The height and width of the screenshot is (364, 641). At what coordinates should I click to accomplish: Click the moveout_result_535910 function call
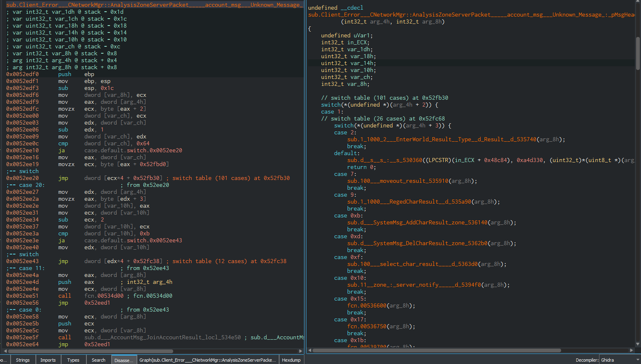click(412, 181)
